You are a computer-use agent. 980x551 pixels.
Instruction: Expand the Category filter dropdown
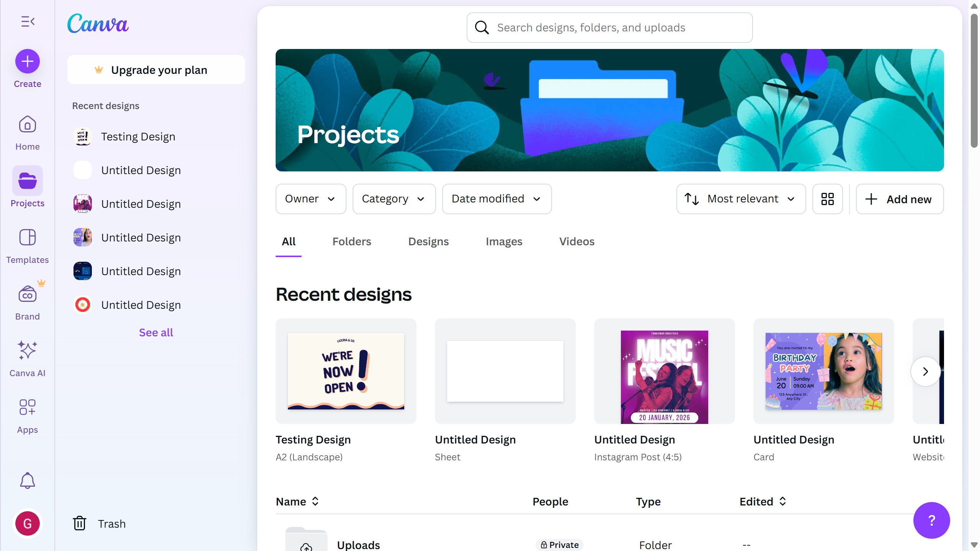(x=394, y=199)
